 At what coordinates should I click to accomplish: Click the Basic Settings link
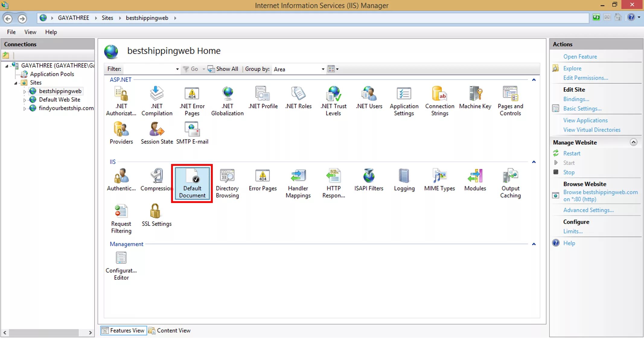(x=582, y=108)
